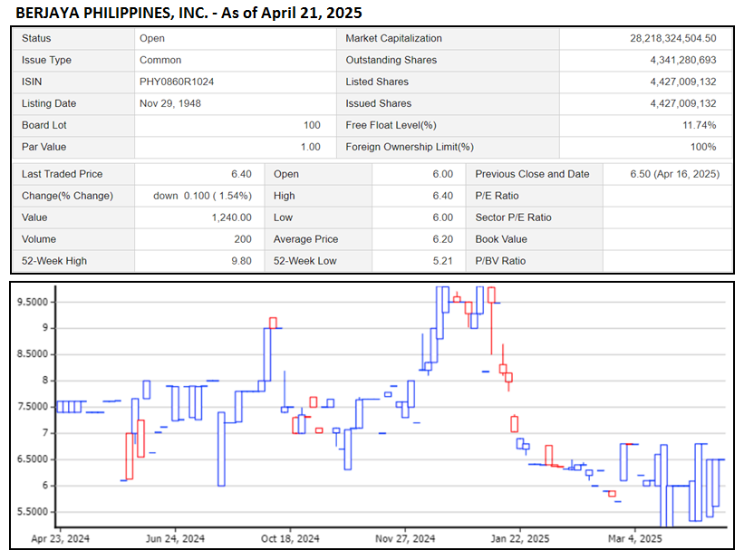The image size is (744, 560).
Task: Click the traded value 1,240.00
Action: pos(232,217)
